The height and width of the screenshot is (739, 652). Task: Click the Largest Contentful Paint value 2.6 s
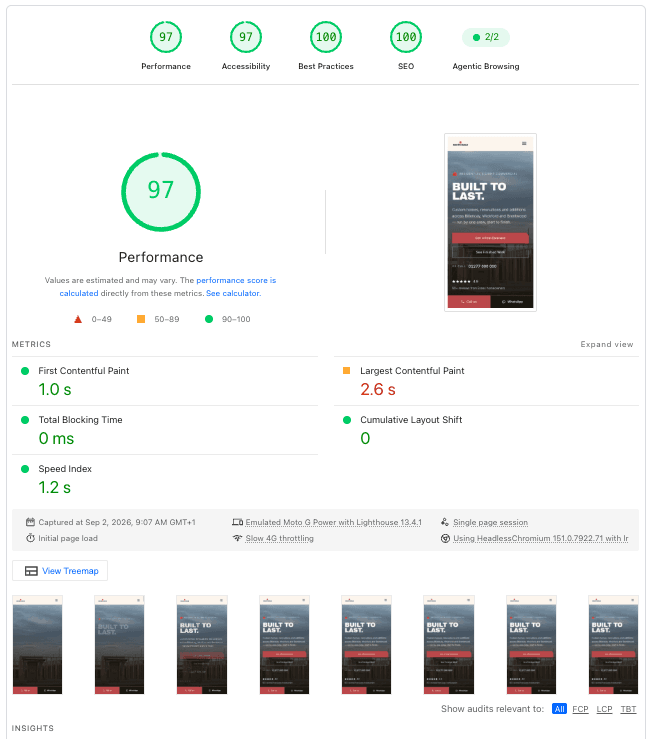coord(378,389)
